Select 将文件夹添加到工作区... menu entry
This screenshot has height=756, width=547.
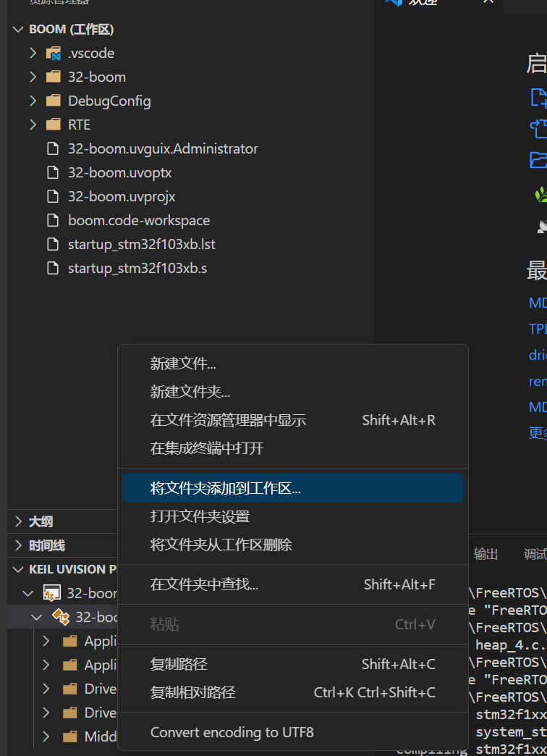[292, 488]
